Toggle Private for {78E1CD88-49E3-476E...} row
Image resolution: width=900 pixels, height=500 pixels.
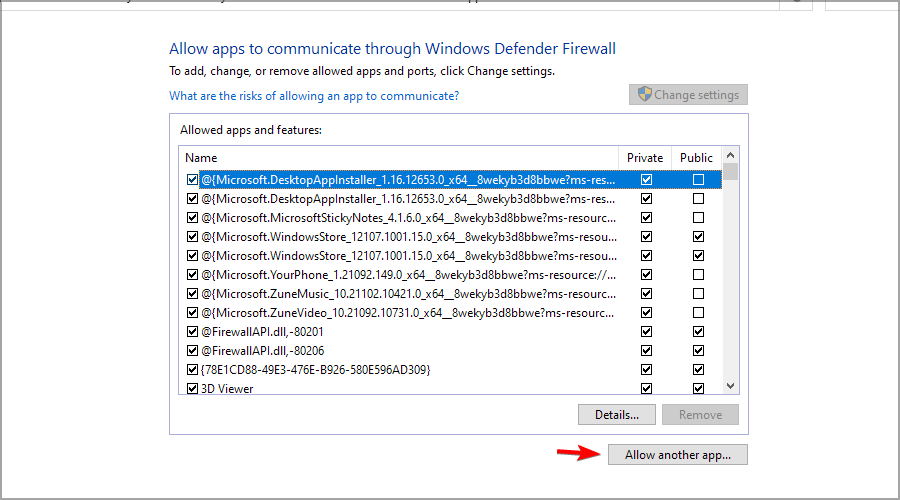646,369
